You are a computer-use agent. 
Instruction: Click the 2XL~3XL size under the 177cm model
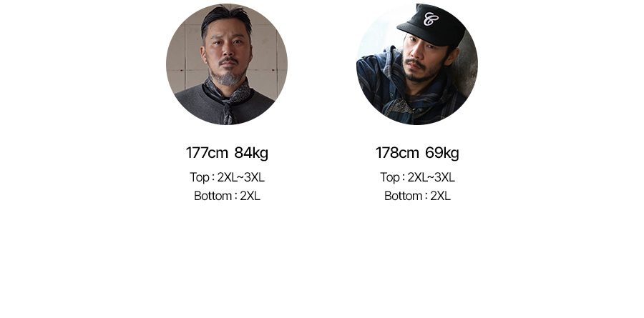click(x=240, y=177)
